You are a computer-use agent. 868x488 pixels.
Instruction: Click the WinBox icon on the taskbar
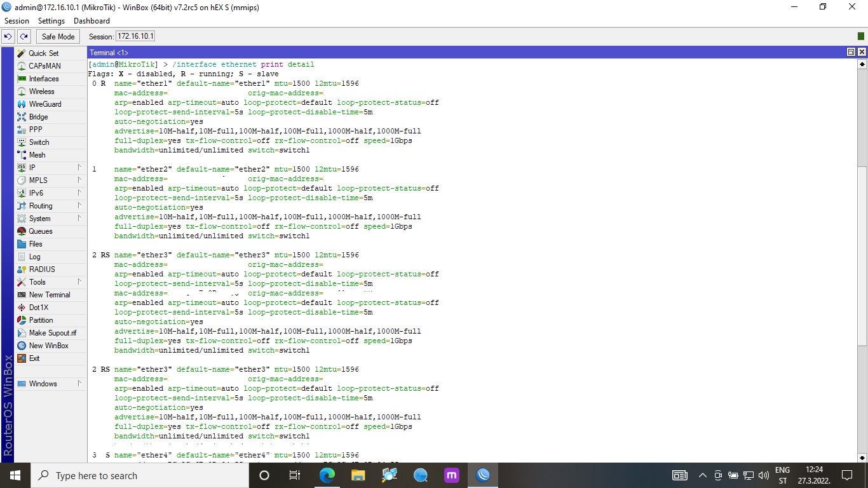[x=483, y=475]
